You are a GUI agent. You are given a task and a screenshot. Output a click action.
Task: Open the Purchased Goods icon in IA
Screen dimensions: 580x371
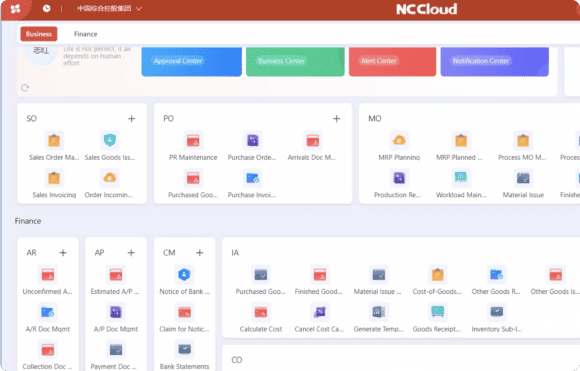(261, 275)
